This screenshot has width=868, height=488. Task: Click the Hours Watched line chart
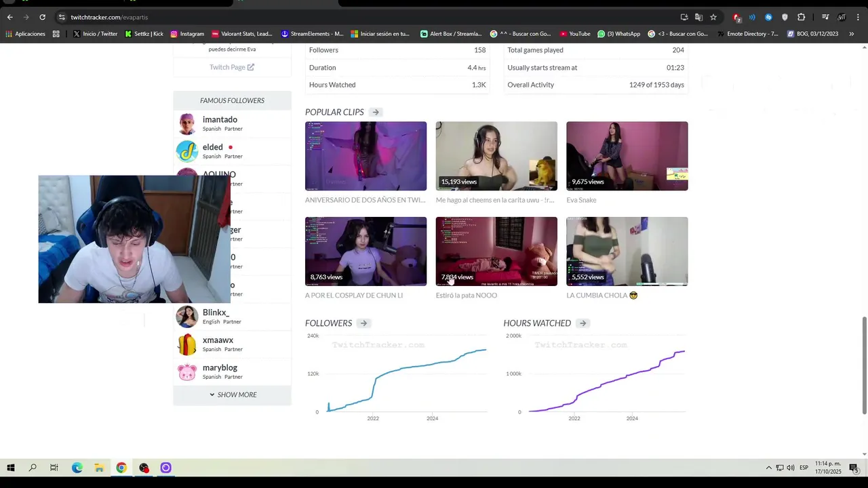pyautogui.click(x=597, y=376)
